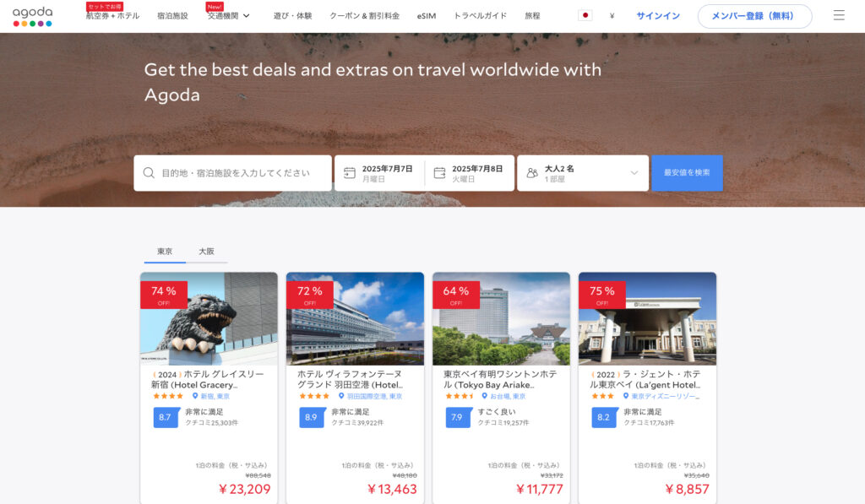Click the location pin beside 新宿, 東京
Image resolution: width=865 pixels, height=504 pixels.
pyautogui.click(x=195, y=396)
